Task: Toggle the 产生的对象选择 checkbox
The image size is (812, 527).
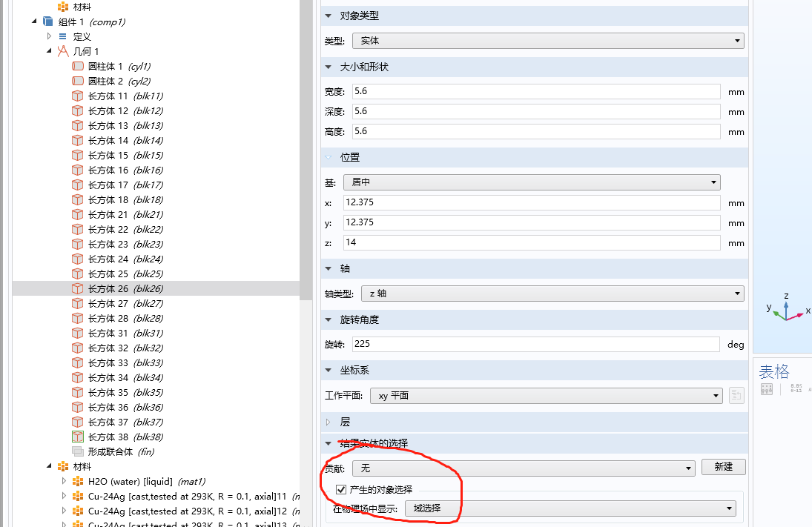Action: 340,489
